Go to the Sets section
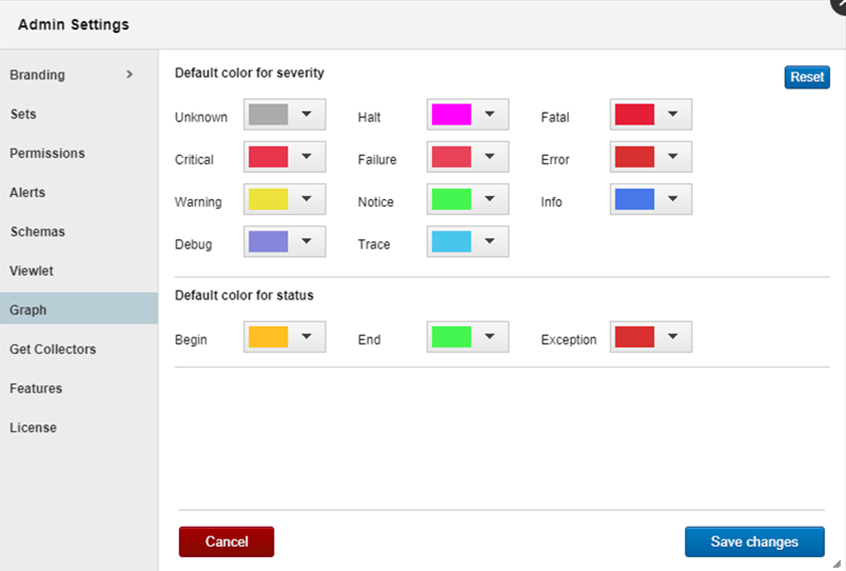Screen dimensions: 846x571 tap(79, 114)
